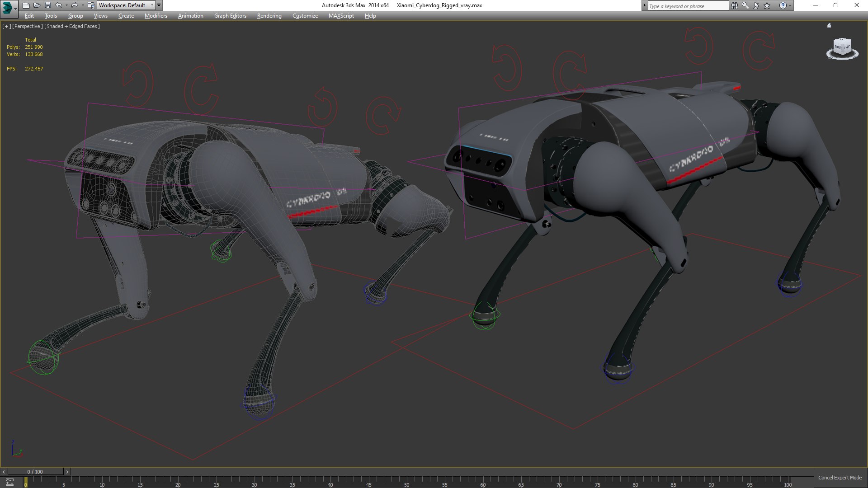
Task: Click the [Perspective] viewport label
Action: (28, 26)
